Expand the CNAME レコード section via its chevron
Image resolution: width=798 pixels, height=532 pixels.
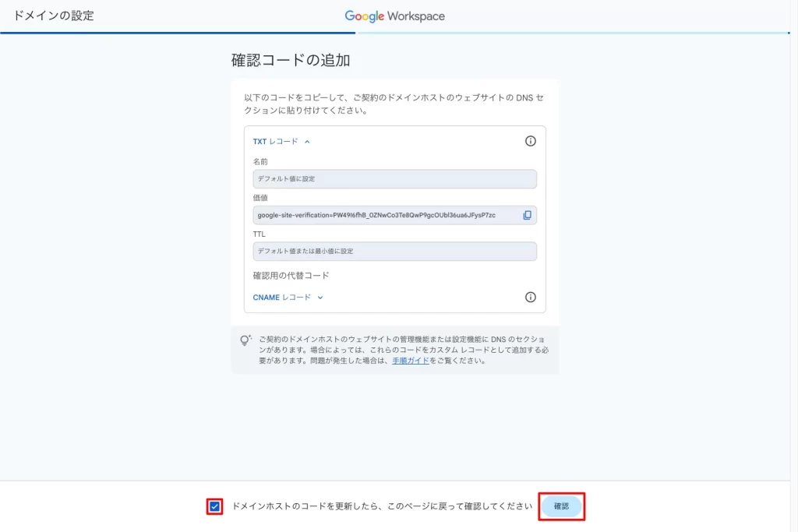[319, 297]
